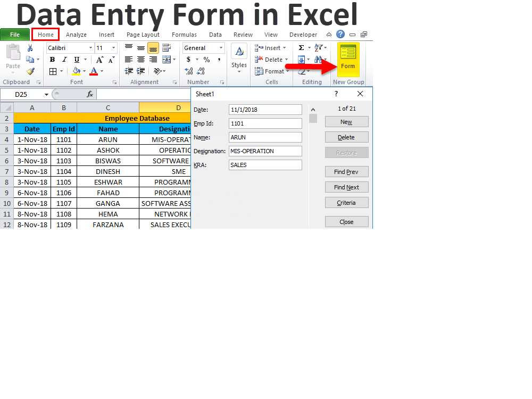Enable Wrap Text alignment
Image resolution: width=532 pixels, height=399 pixels.
click(x=168, y=48)
